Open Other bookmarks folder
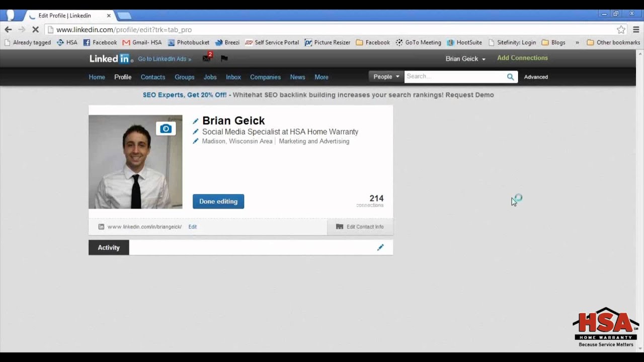 coord(613,43)
